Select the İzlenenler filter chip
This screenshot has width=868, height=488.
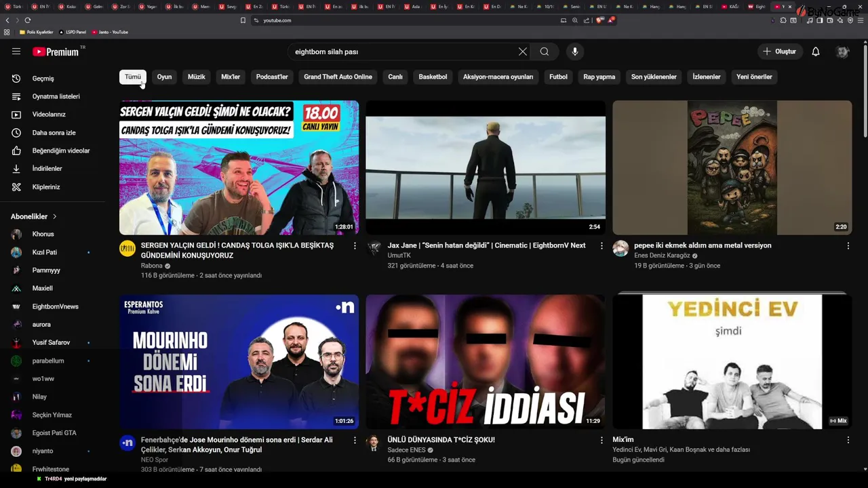coord(707,77)
